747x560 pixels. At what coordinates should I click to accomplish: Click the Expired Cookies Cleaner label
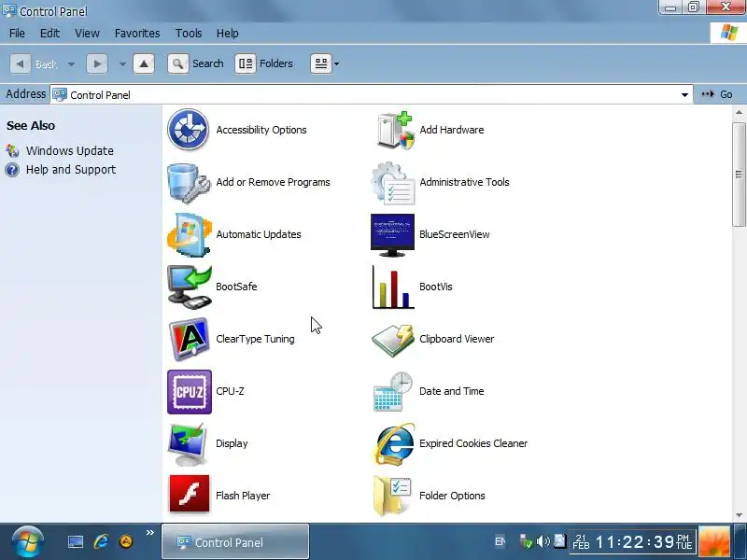coord(473,444)
